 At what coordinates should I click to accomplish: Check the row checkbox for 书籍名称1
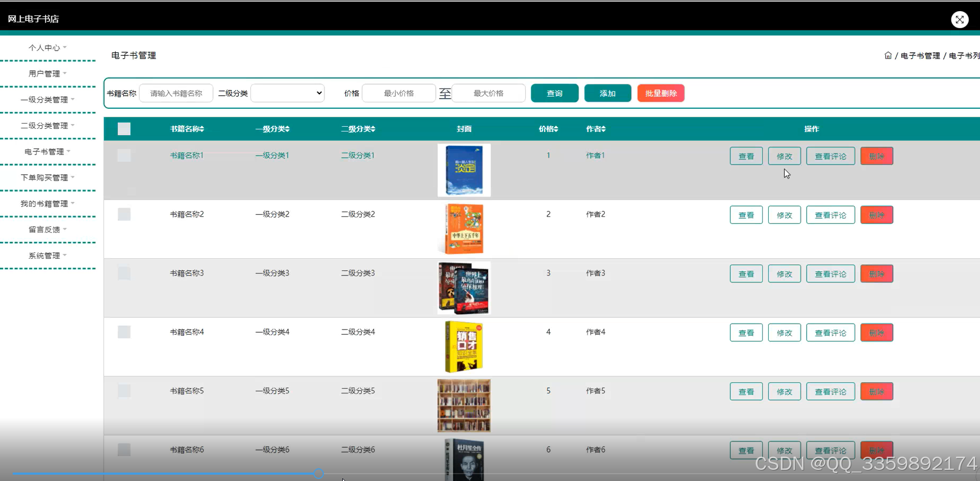pos(124,155)
